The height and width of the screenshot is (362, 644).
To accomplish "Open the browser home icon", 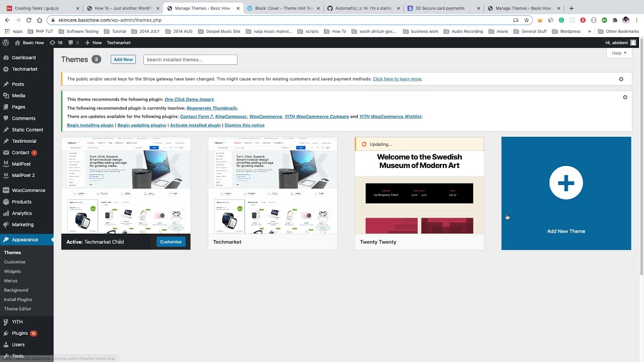I will click(40, 20).
